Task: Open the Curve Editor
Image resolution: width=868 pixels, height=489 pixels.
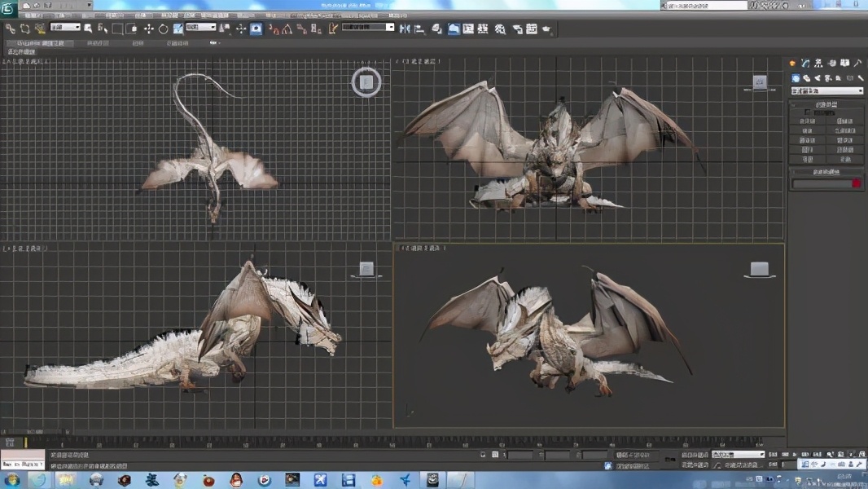Action: (468, 29)
